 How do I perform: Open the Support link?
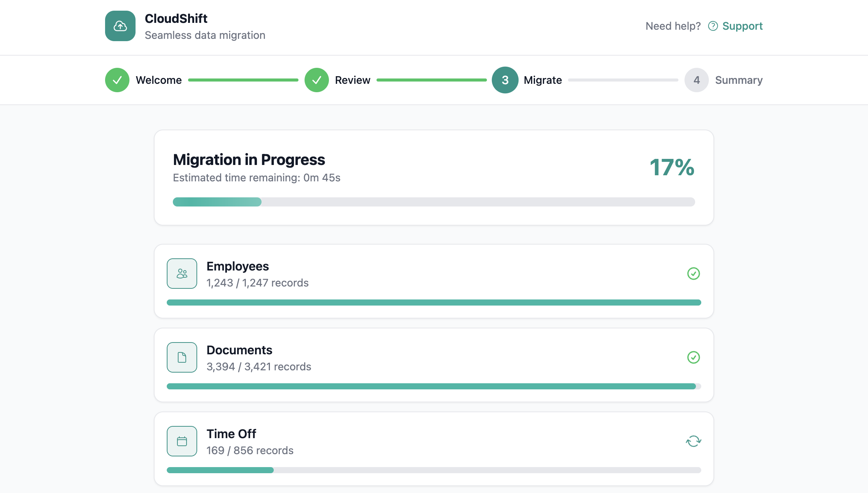point(743,26)
